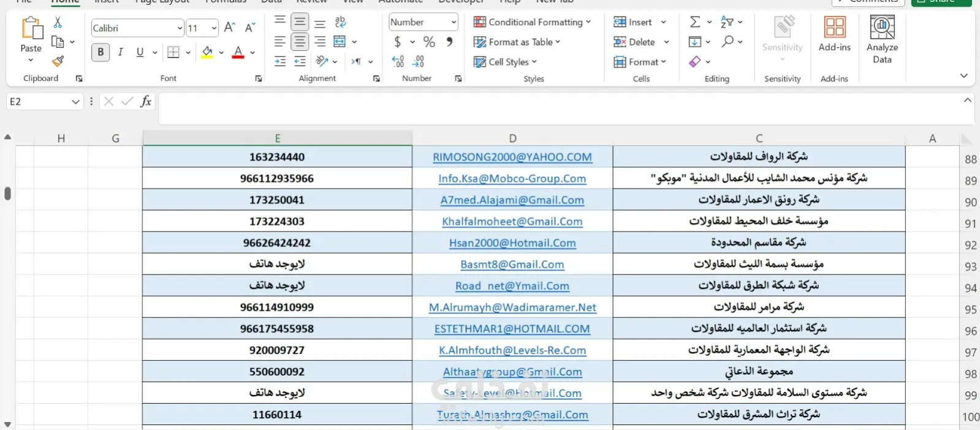Open the Number format dropdown

click(454, 22)
